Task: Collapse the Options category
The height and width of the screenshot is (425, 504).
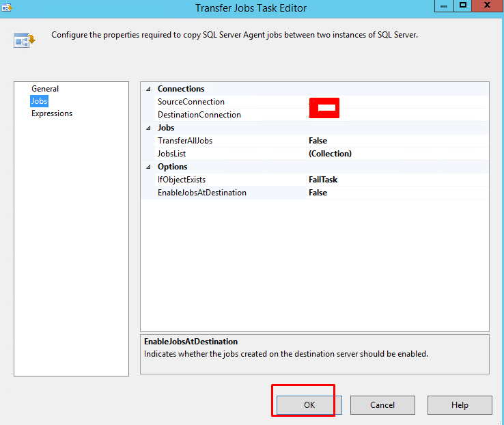Action: tap(148, 167)
